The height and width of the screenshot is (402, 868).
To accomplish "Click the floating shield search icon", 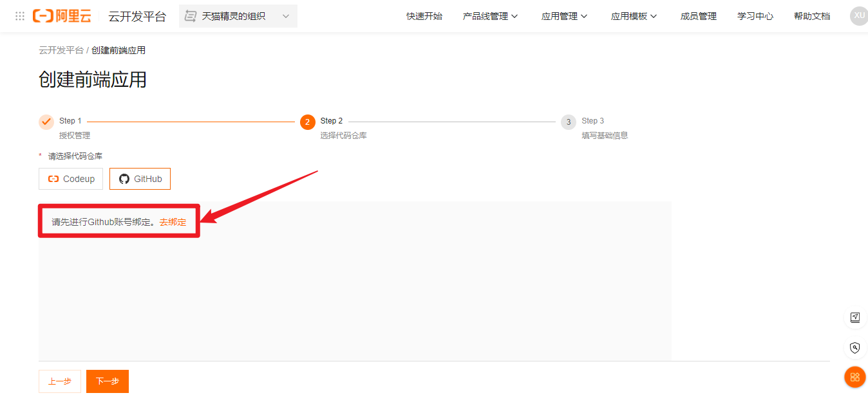I will point(855,348).
